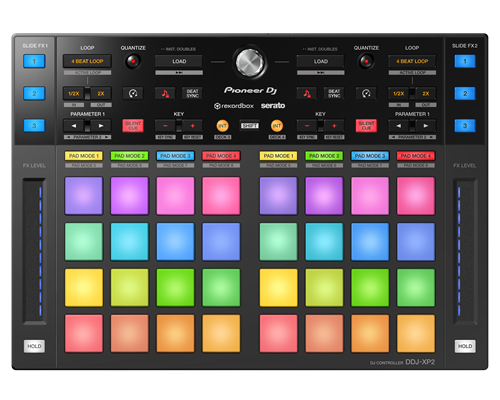Tap the right deck key lock music-note button
Image resolution: width=500 pixels, height=400 pixels.
tap(307, 93)
